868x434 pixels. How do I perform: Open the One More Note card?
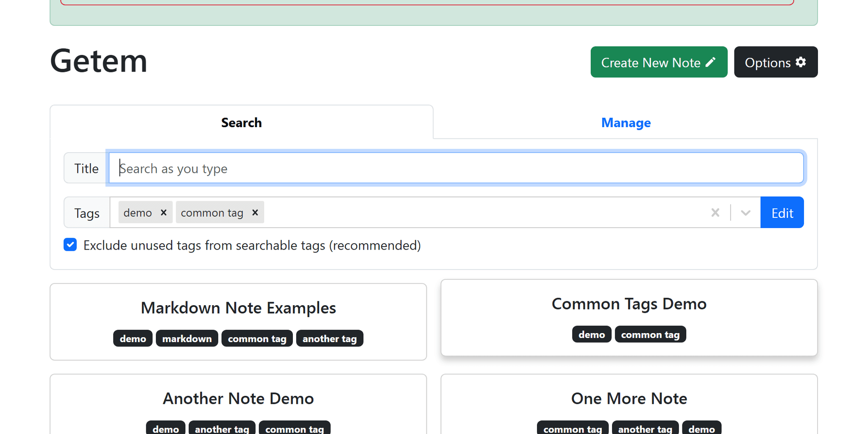click(x=629, y=399)
